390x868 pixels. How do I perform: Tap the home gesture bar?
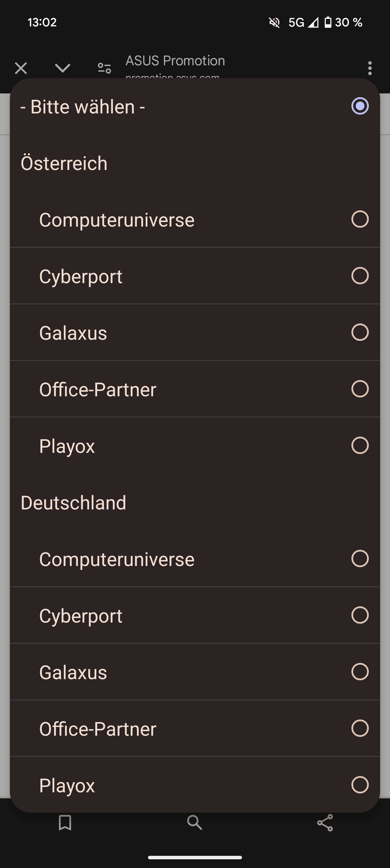point(195,858)
